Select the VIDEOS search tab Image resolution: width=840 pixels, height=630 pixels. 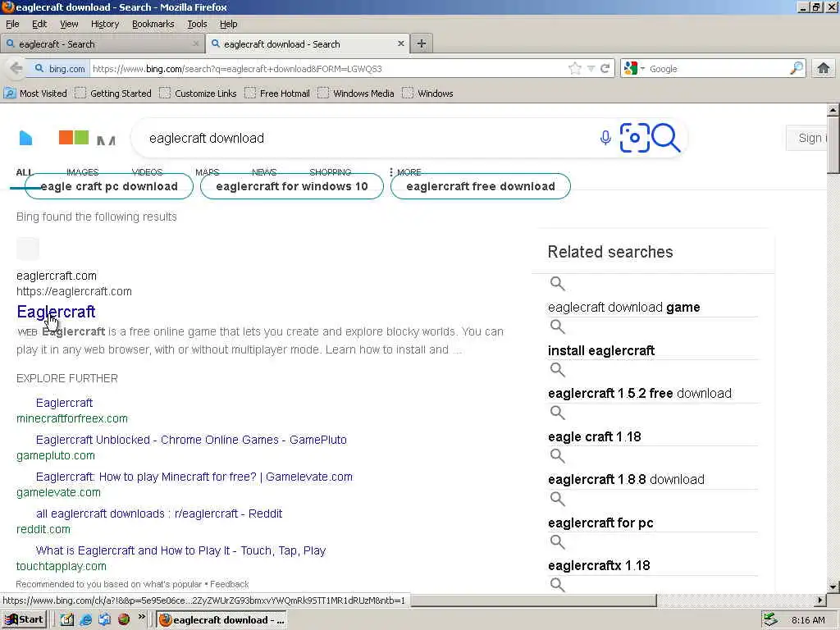pyautogui.click(x=147, y=172)
